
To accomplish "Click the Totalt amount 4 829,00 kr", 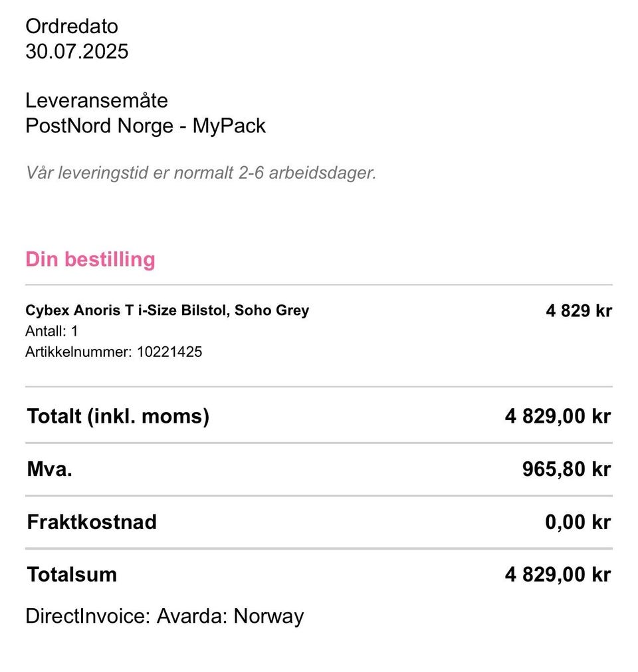I will (x=558, y=416).
